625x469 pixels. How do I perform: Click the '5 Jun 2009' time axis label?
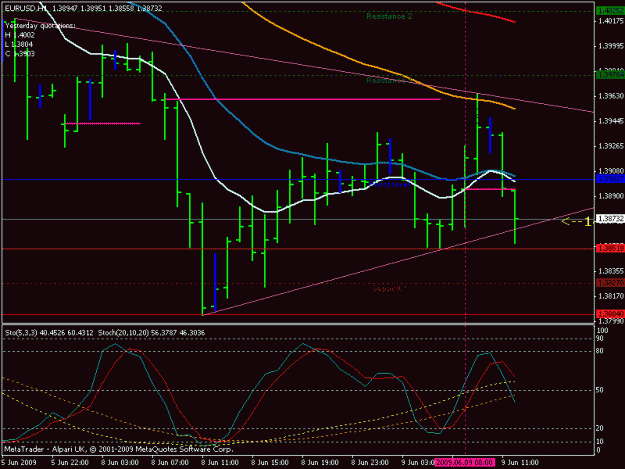(x=19, y=463)
